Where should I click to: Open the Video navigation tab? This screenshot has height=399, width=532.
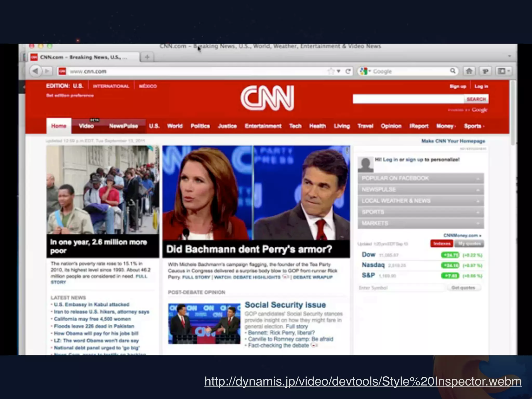click(86, 126)
